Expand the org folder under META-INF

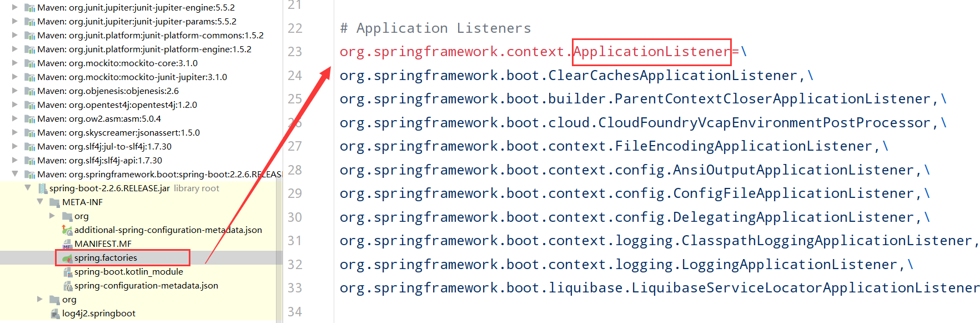pos(52,216)
